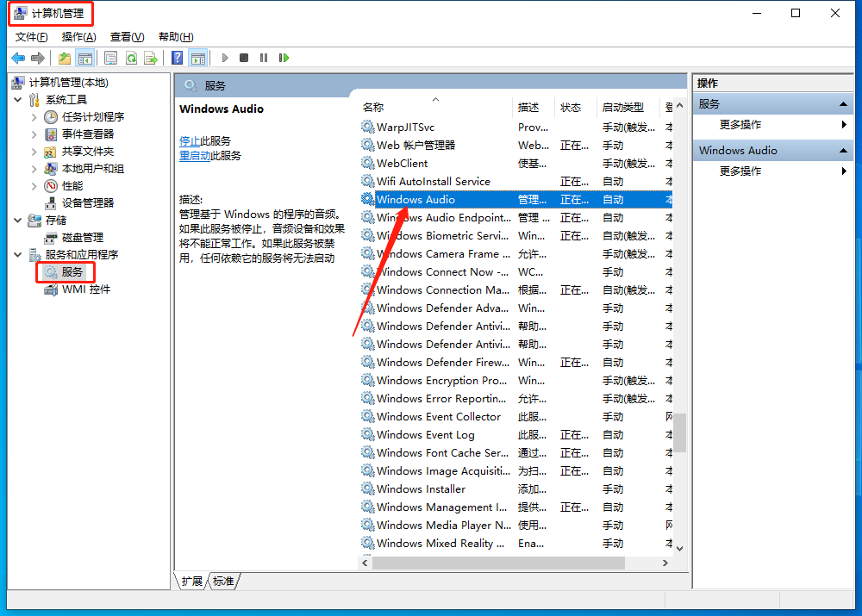
Task: Open the 操作(A) menu
Action: point(78,36)
